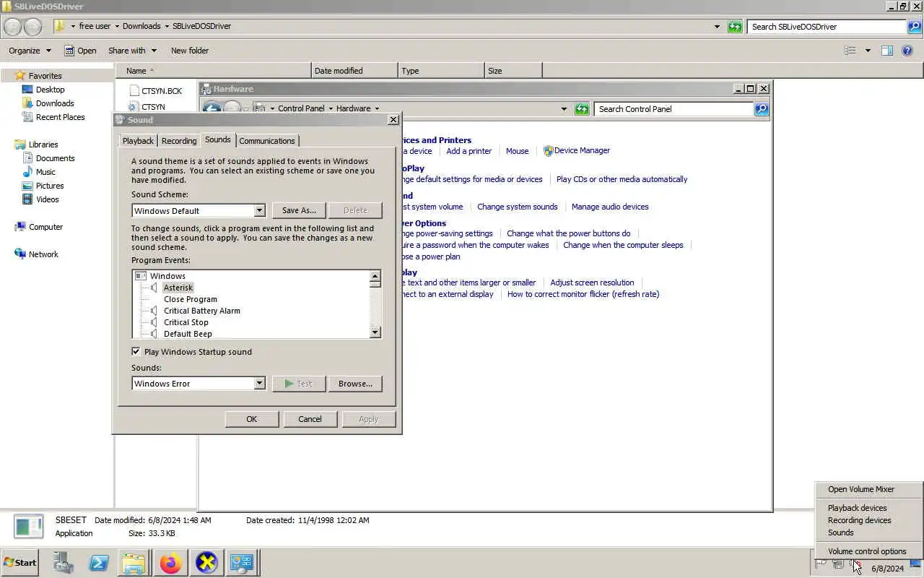The image size is (924, 578).
Task: Open the File Explorer taskbar icon
Action: coord(134,563)
